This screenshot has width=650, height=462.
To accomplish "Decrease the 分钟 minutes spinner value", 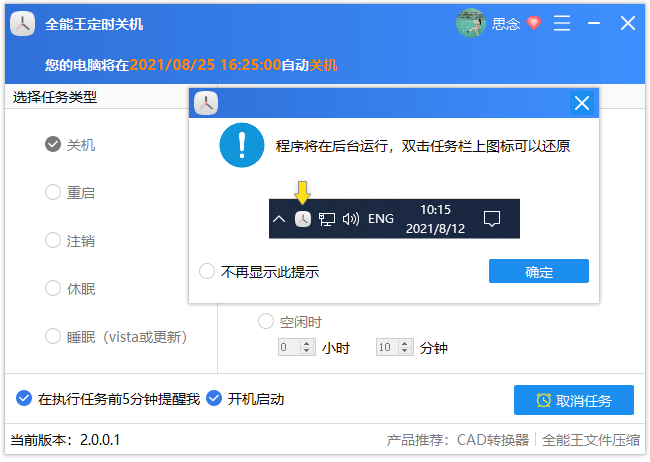I will [405, 351].
